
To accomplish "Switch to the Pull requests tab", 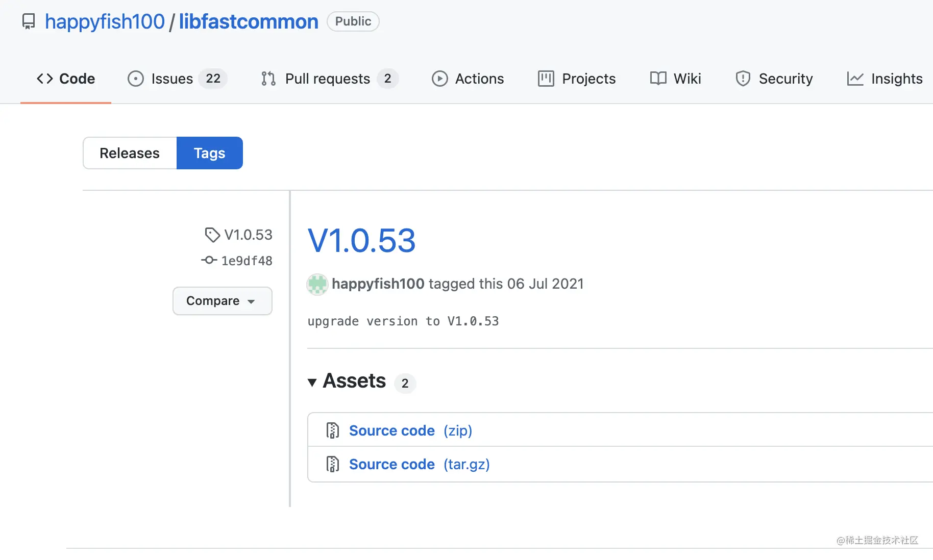I will click(x=330, y=79).
